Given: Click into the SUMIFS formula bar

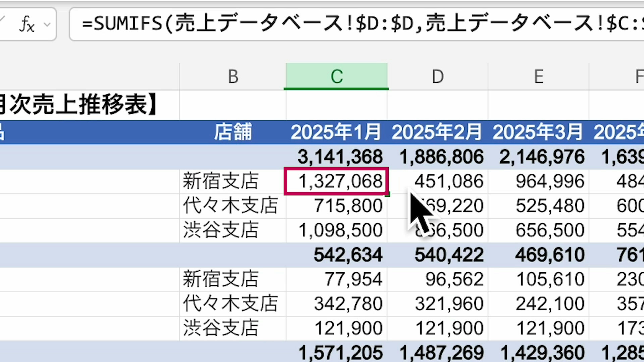Looking at the screenshot, I should click(350, 24).
